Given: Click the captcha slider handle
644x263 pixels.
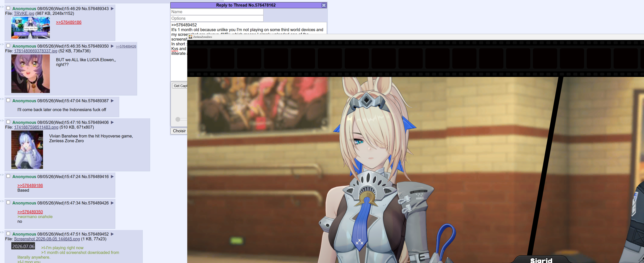Looking at the screenshot, I should 178,119.
